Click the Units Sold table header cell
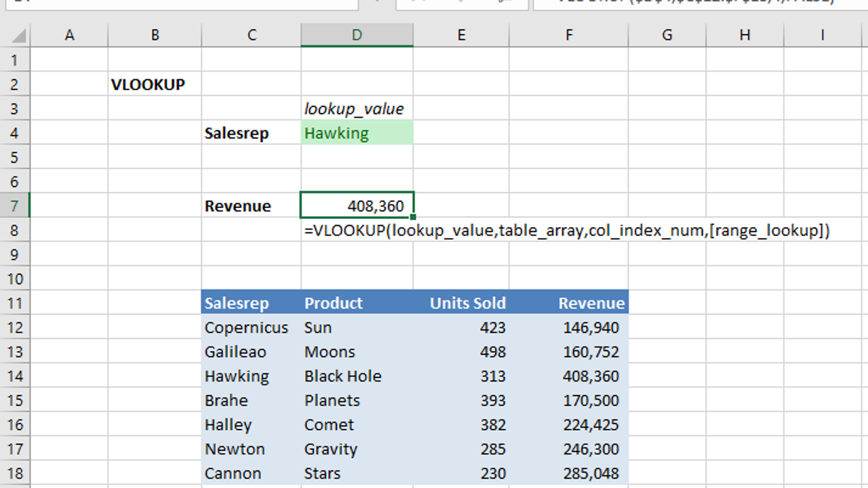Image resolution: width=868 pixels, height=488 pixels. [461, 303]
